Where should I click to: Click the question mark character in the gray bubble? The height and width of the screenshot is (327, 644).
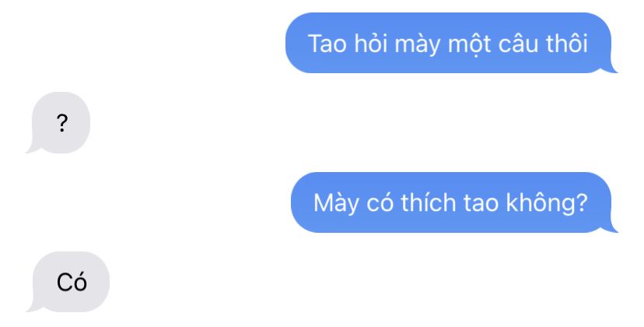click(x=62, y=123)
